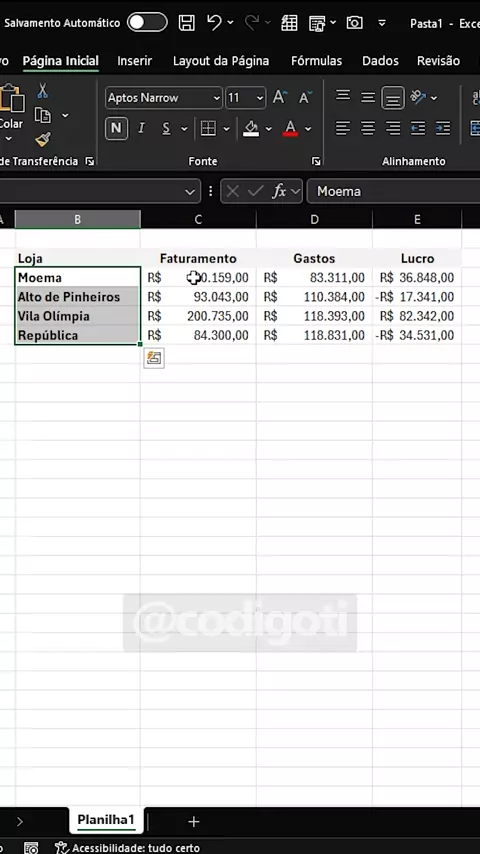This screenshot has height=854, width=480.
Task: Apply the red font color swatch
Action: tap(290, 129)
